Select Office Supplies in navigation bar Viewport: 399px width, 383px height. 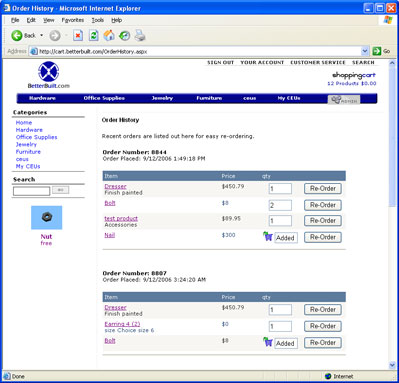104,98
